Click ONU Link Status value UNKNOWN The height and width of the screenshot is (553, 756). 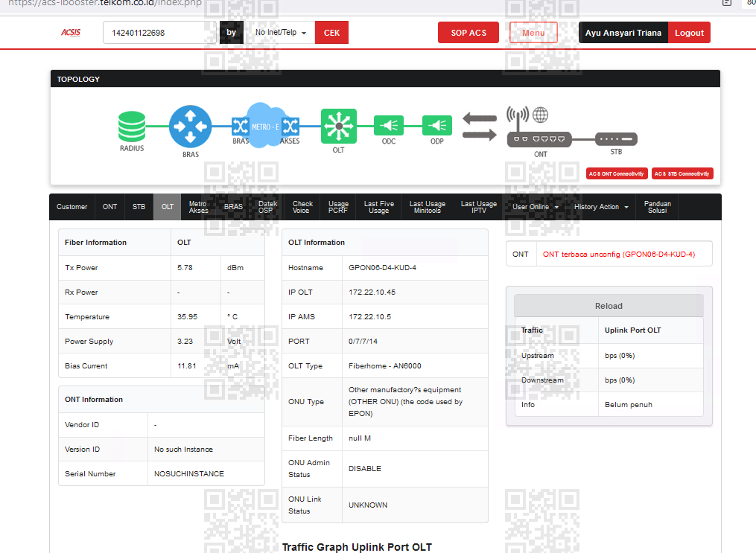(368, 505)
